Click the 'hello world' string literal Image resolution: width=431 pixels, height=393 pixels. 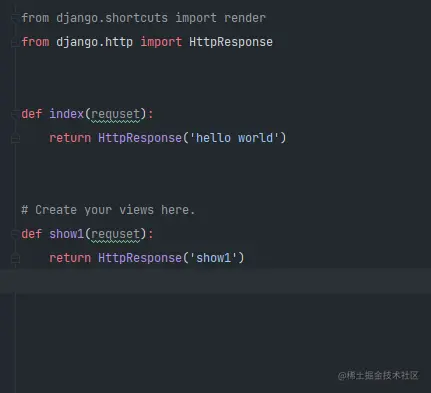[234, 138]
